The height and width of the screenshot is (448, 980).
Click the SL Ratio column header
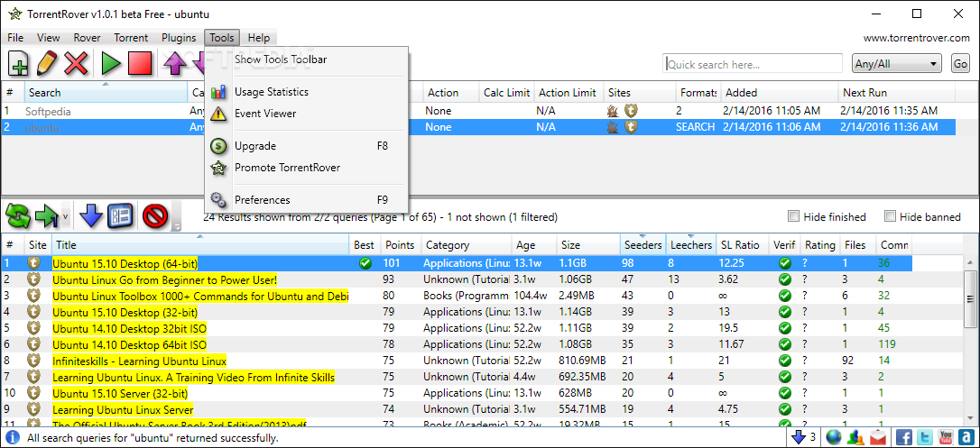click(743, 245)
